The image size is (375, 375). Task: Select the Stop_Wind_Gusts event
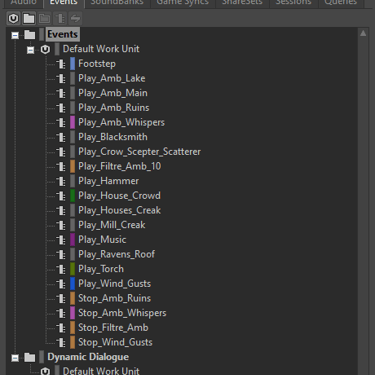(115, 342)
